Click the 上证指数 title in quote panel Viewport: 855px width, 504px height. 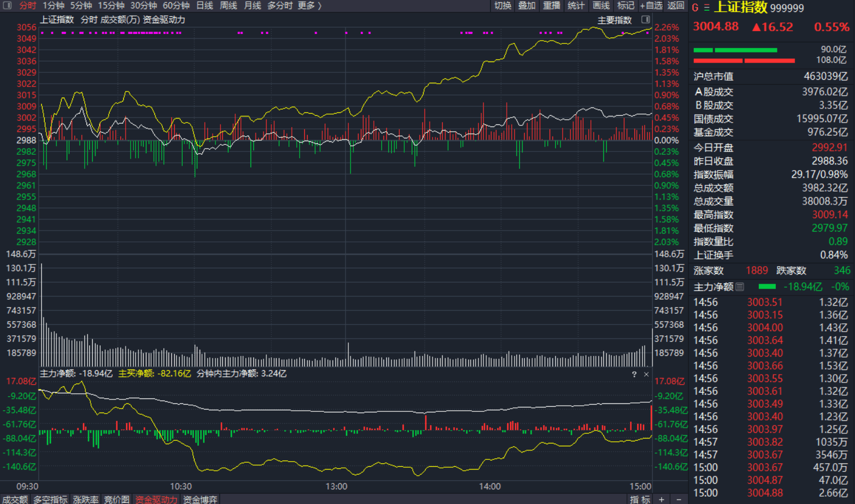pos(741,7)
